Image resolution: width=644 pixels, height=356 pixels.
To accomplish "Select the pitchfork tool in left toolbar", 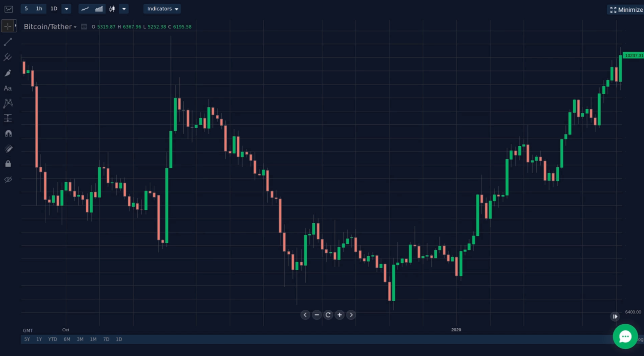I will tap(8, 57).
